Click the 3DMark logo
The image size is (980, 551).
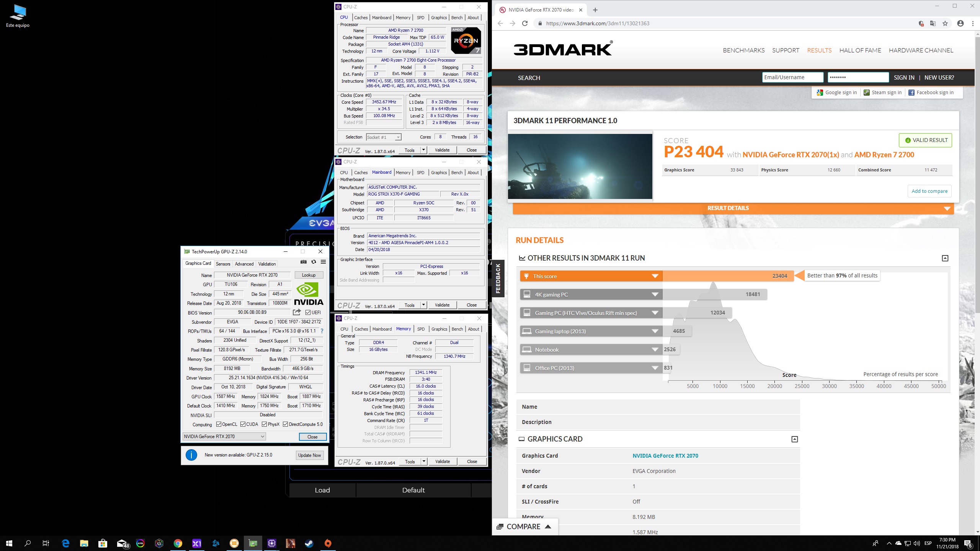pos(563,49)
